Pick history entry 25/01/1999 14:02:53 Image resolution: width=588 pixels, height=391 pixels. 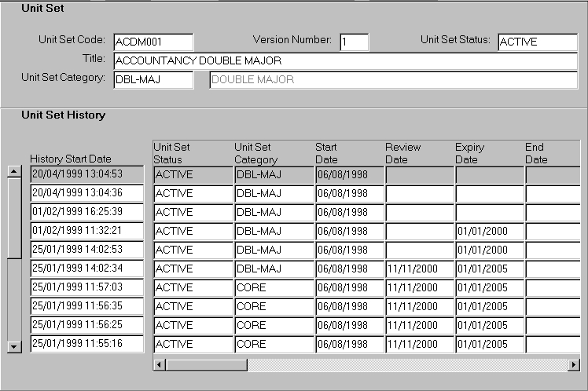click(x=86, y=250)
